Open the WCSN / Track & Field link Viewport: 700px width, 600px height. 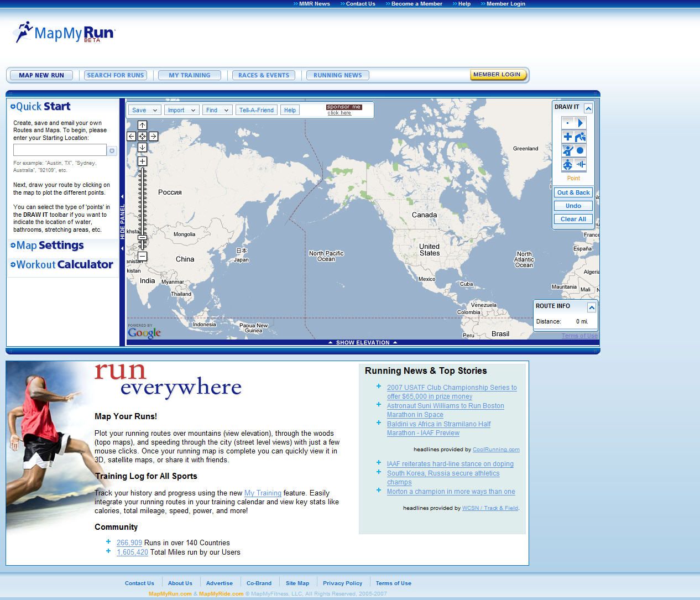490,508
